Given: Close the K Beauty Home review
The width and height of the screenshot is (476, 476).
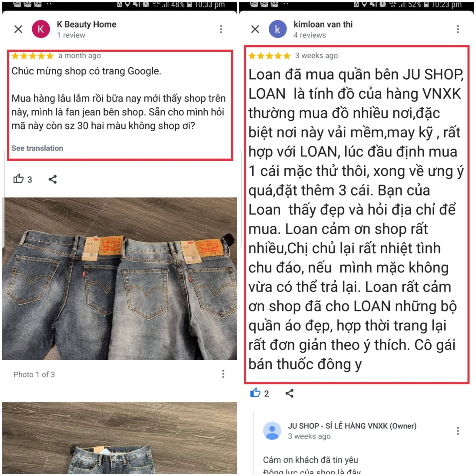Looking at the screenshot, I should pos(18,29).
